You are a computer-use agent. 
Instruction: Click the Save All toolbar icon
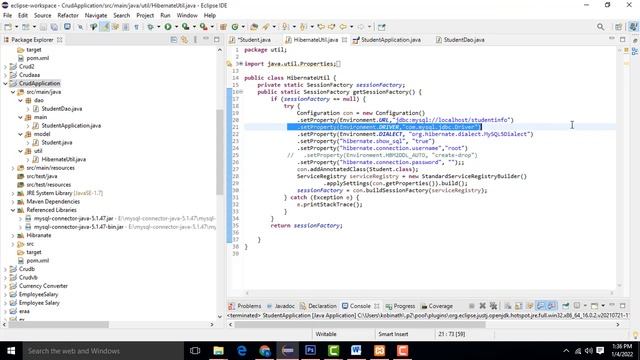(54, 27)
